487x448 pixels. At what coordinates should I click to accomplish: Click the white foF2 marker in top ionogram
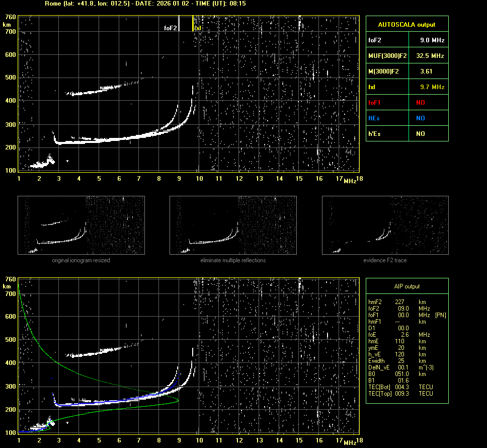(180, 24)
